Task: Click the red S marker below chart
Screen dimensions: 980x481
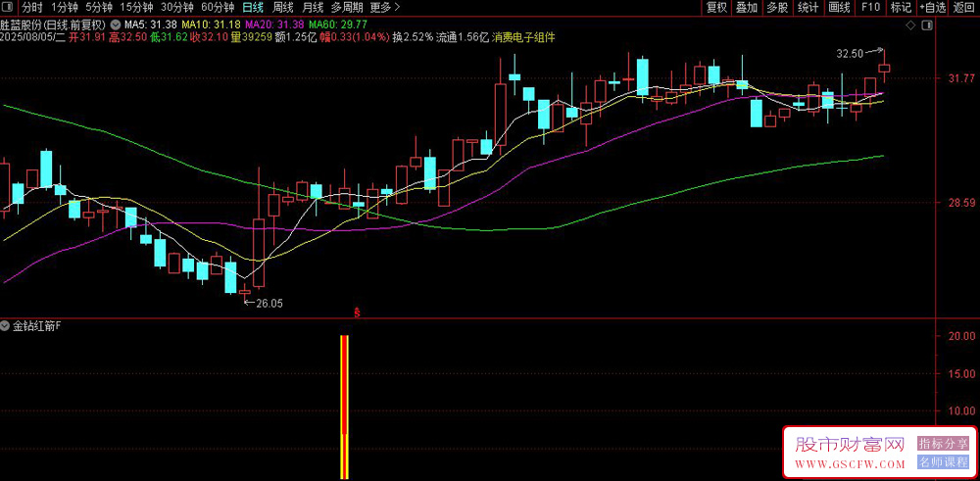Action: tap(358, 312)
